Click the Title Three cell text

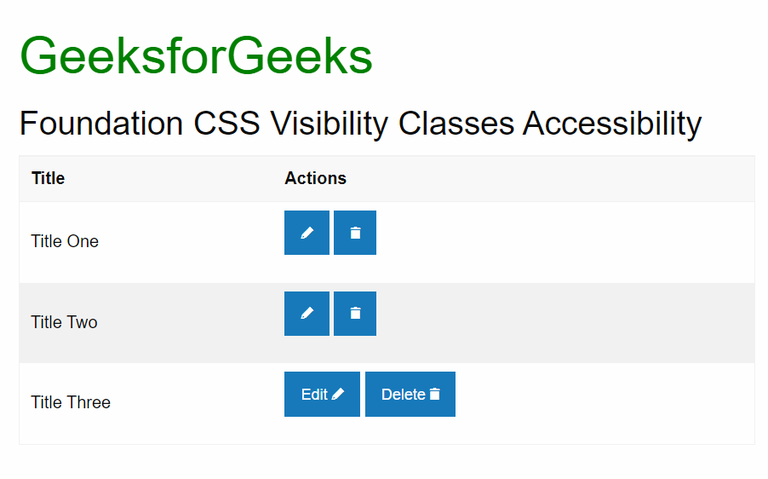pyautogui.click(x=71, y=403)
